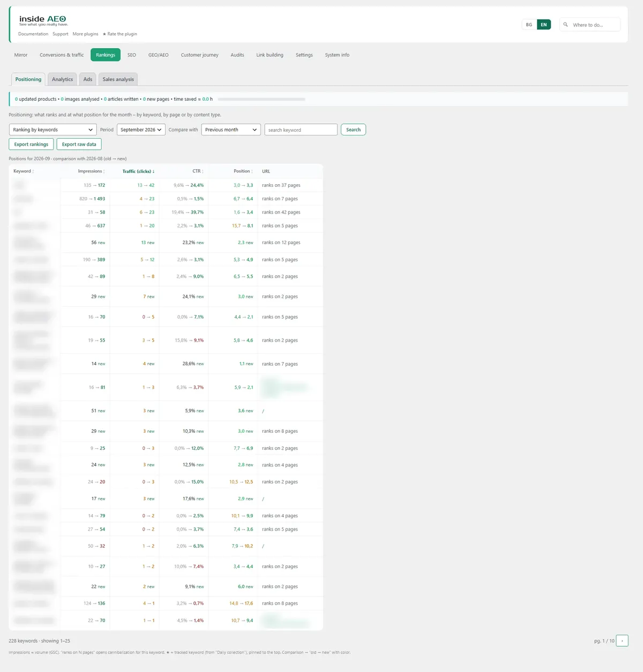Focus the Where to do... search box
Viewport: 643px width, 672px height.
coord(590,25)
